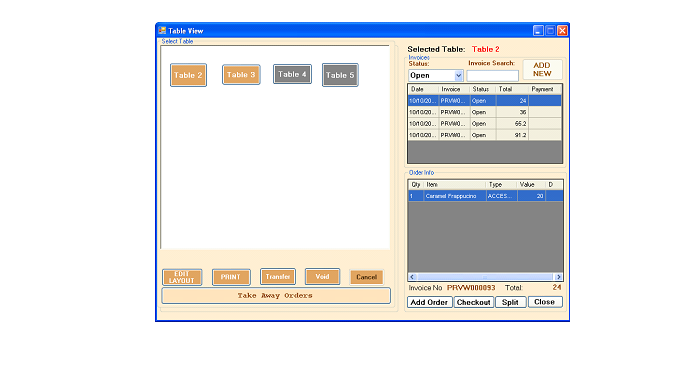Select the Caramel Frappucino order row
The width and height of the screenshot is (700, 371).
click(486, 196)
